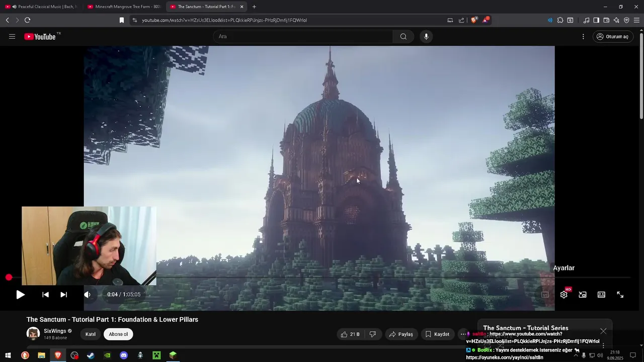Click the 'Katıl' join button
Image resolution: width=644 pixels, height=362 pixels.
point(91,334)
